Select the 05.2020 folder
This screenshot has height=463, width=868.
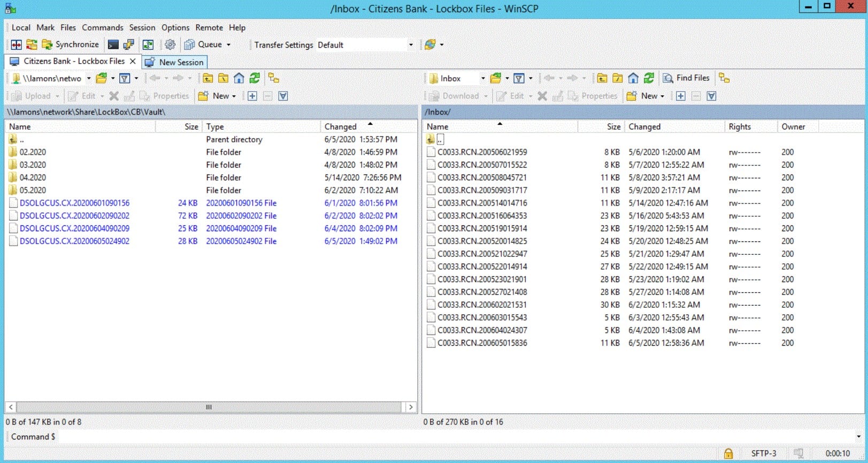coord(33,190)
